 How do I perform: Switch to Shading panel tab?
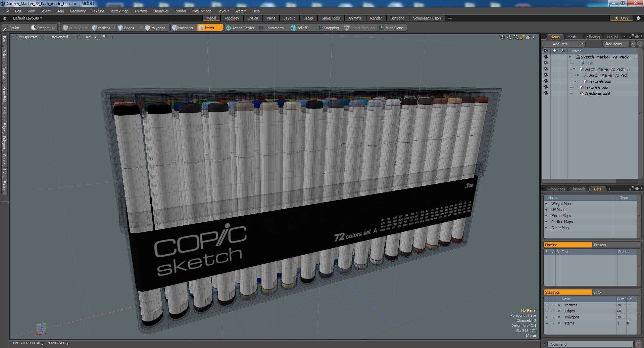tap(593, 37)
